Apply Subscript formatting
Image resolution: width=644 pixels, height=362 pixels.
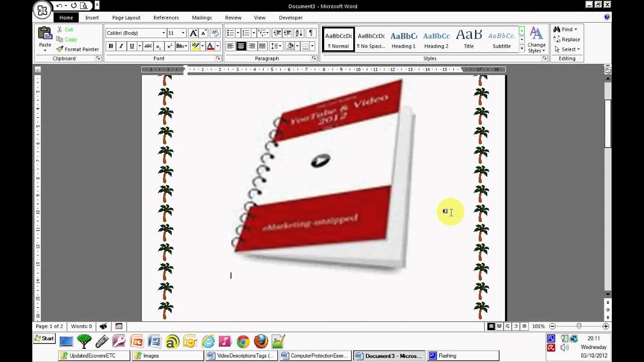tap(158, 46)
